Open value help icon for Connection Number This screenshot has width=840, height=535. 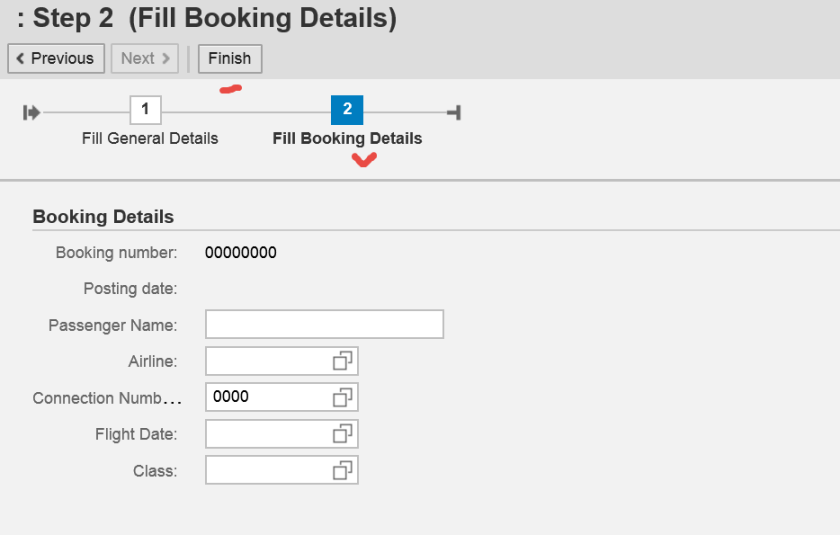[x=343, y=397]
